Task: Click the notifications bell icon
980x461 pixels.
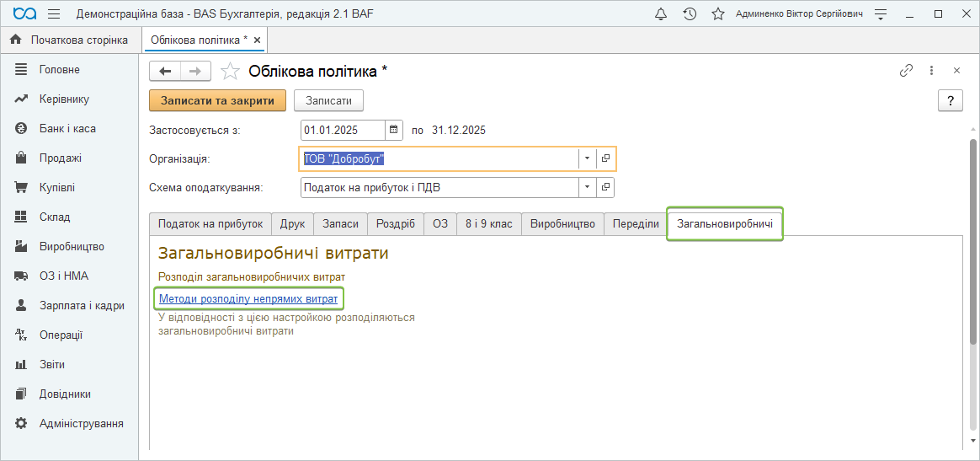Action: (661, 14)
